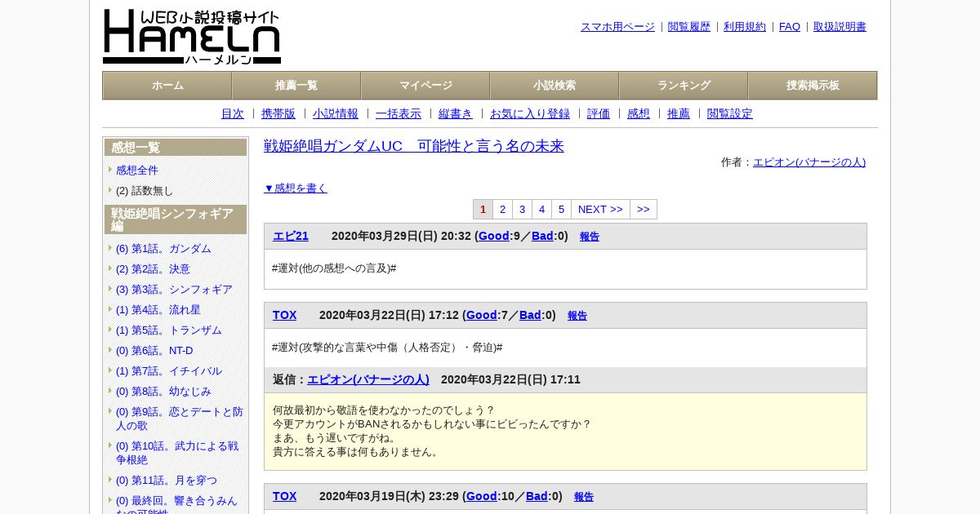Vote Good on エピ21's comment
Viewport: 980px width, 514px height.
pyautogui.click(x=493, y=237)
